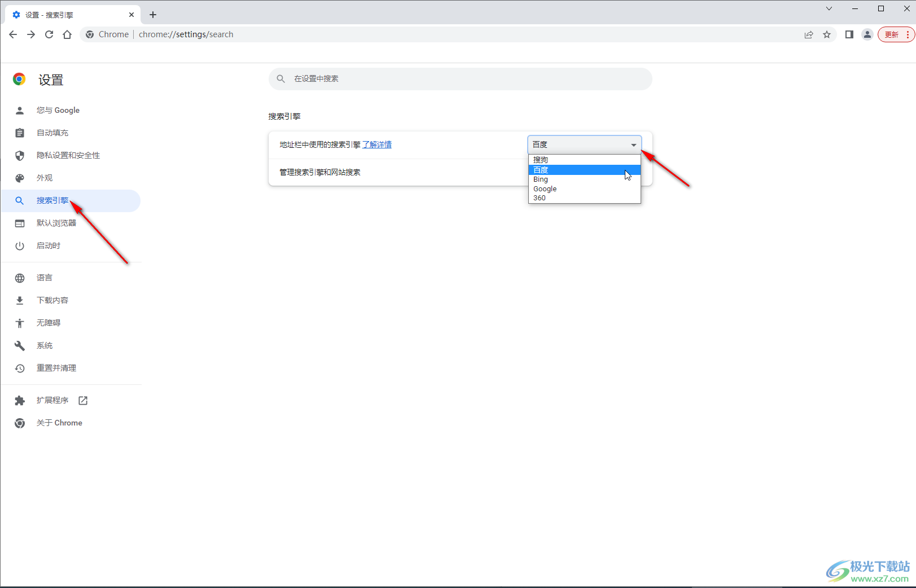The height and width of the screenshot is (588, 916).
Task: Click the magnifier icon beside 搜索引擎
Action: (x=20, y=201)
